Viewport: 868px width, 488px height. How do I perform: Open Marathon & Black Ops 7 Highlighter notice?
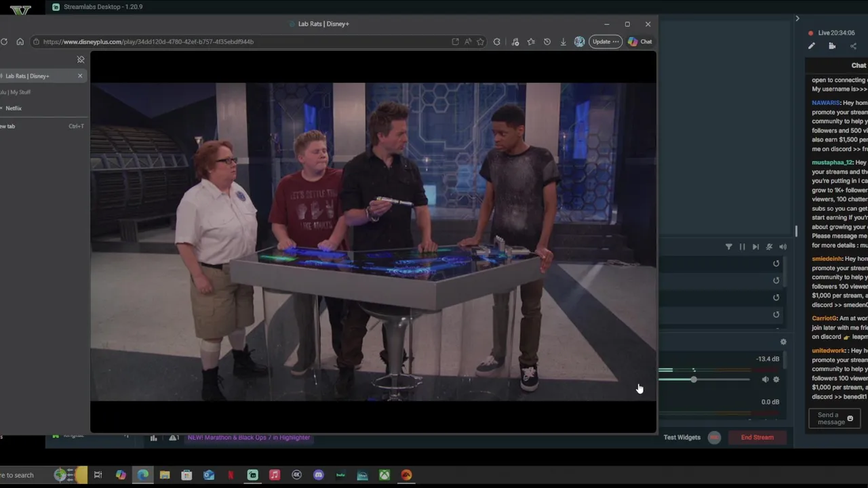pyautogui.click(x=248, y=438)
